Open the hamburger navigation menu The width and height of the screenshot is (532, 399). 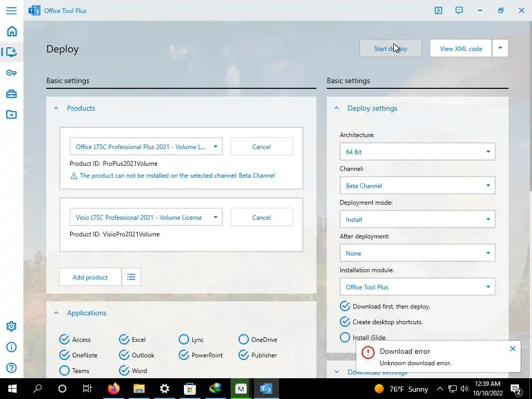(11, 10)
